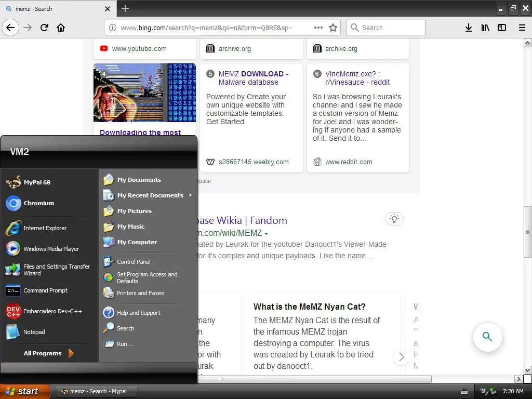Click the 7:20 AM system clock

(x=513, y=391)
